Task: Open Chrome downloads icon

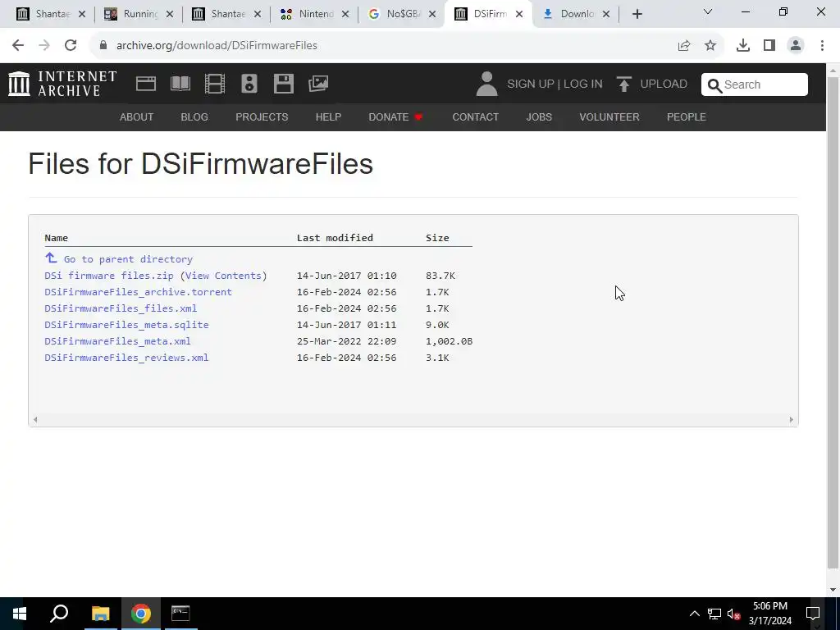Action: 743,46
